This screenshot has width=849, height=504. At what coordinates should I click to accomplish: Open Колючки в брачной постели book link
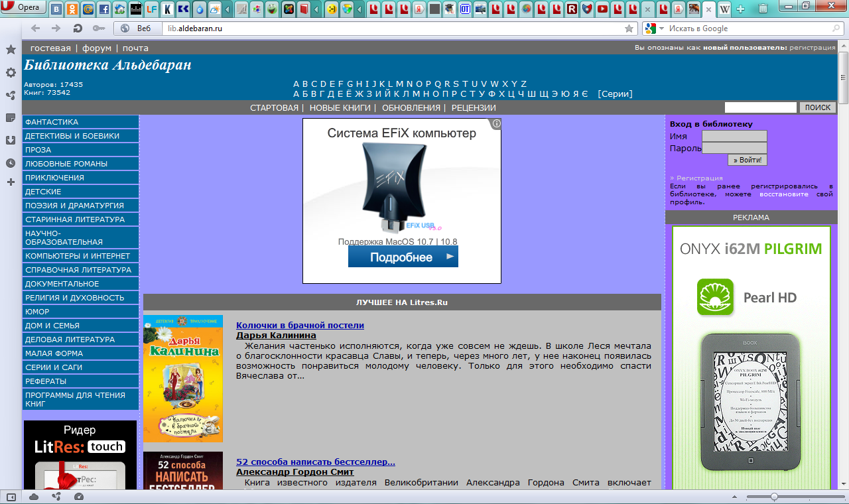(300, 325)
